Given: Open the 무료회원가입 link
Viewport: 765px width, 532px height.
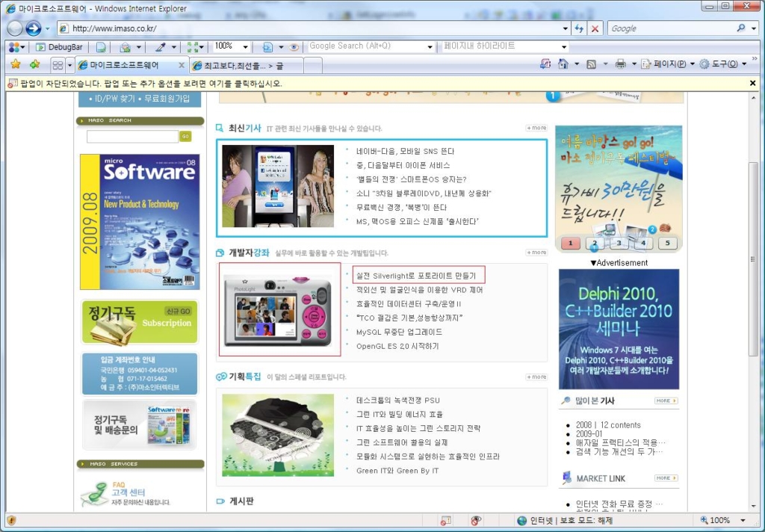Looking at the screenshot, I should [167, 99].
